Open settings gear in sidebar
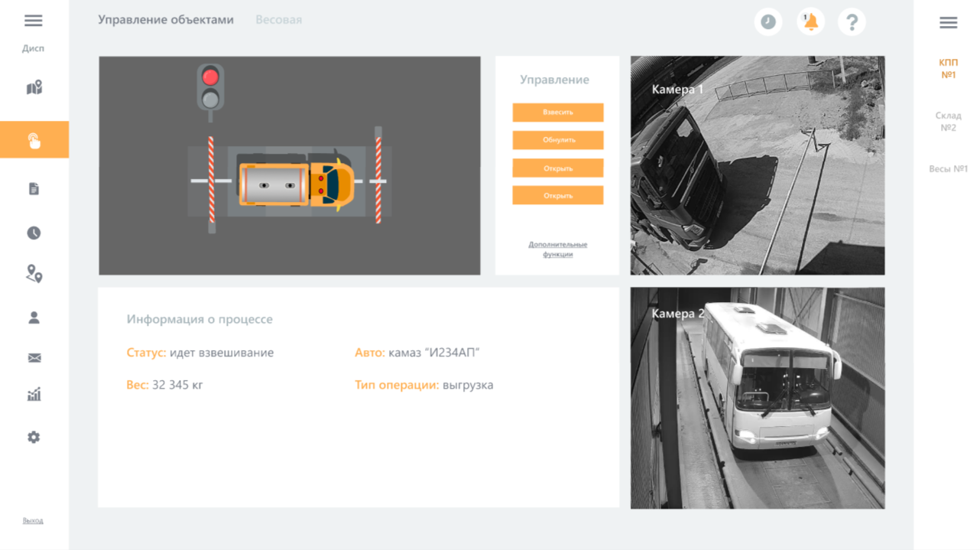 [x=34, y=438]
